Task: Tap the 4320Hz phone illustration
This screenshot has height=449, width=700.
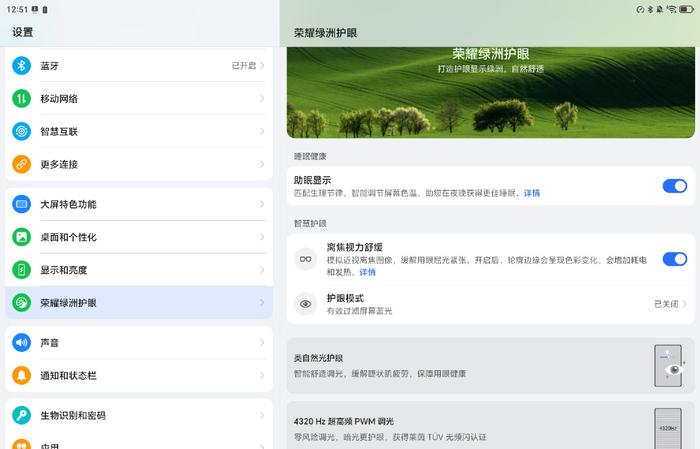Action: tap(668, 428)
